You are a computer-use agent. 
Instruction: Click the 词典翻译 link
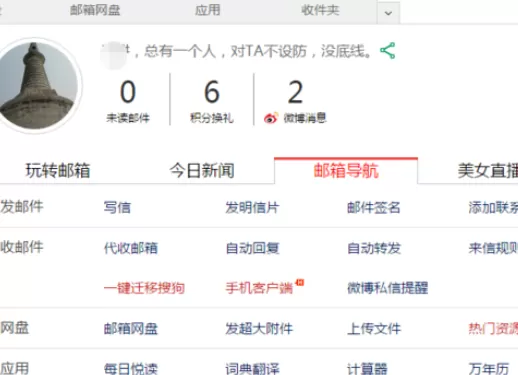(x=252, y=369)
